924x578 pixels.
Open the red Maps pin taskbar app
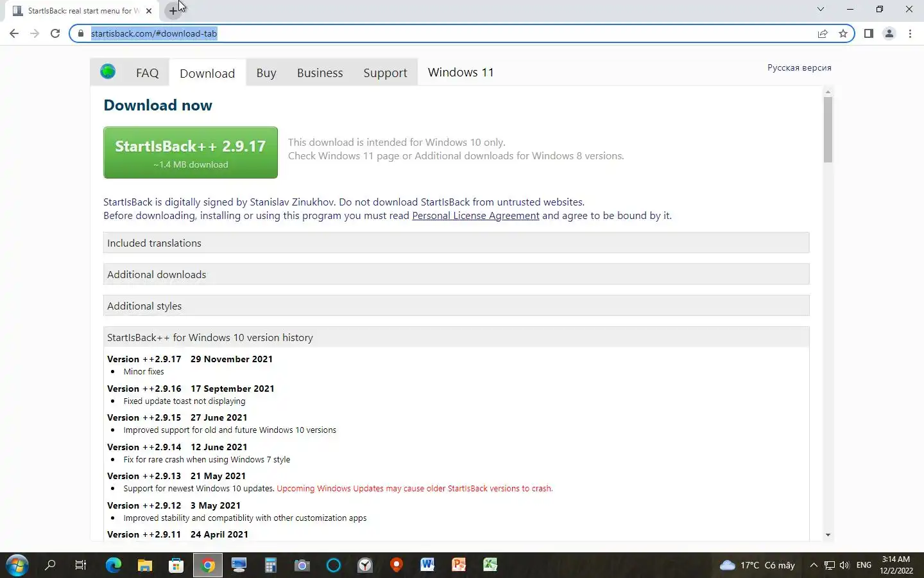(x=397, y=565)
